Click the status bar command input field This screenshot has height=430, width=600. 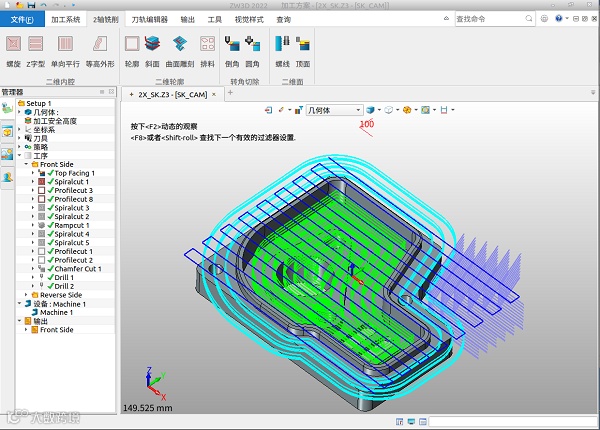513,421
